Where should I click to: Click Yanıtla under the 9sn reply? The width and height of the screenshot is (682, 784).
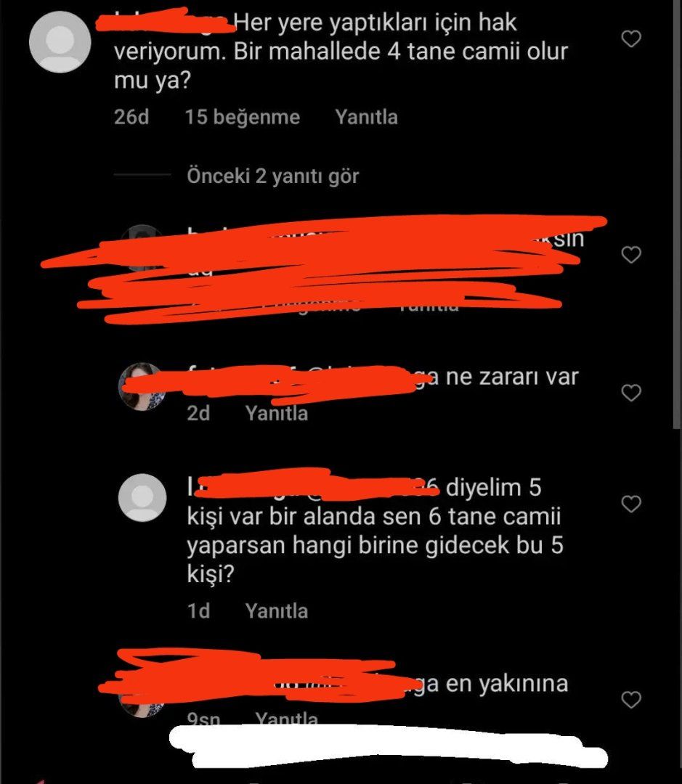click(x=286, y=719)
